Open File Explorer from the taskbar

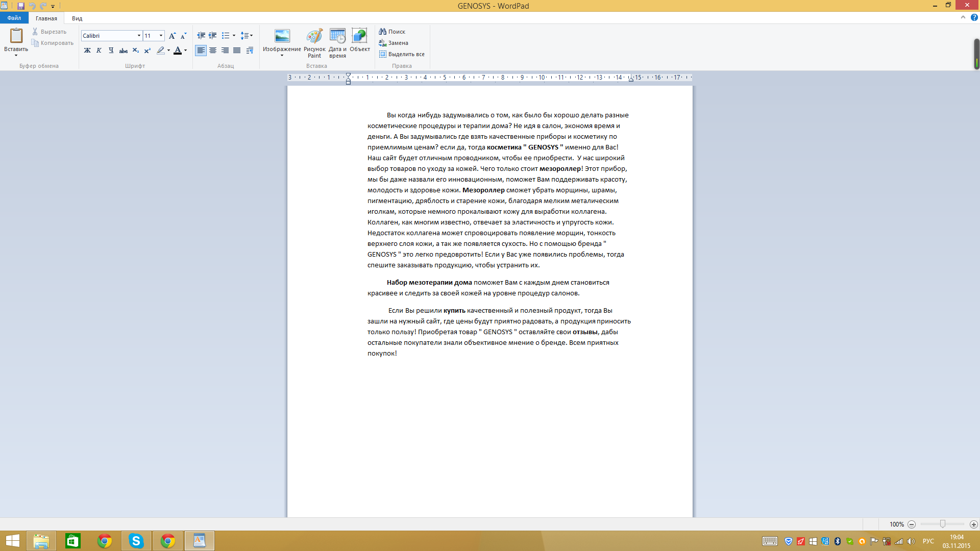tap(41, 541)
